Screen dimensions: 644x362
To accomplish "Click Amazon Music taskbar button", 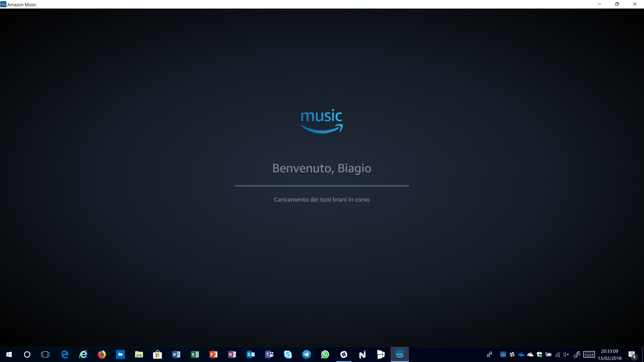I will (x=399, y=354).
